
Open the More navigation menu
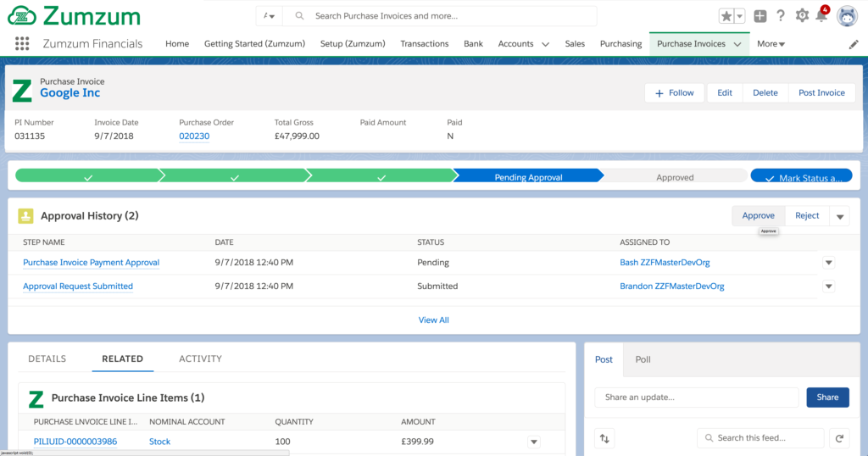[x=771, y=44]
